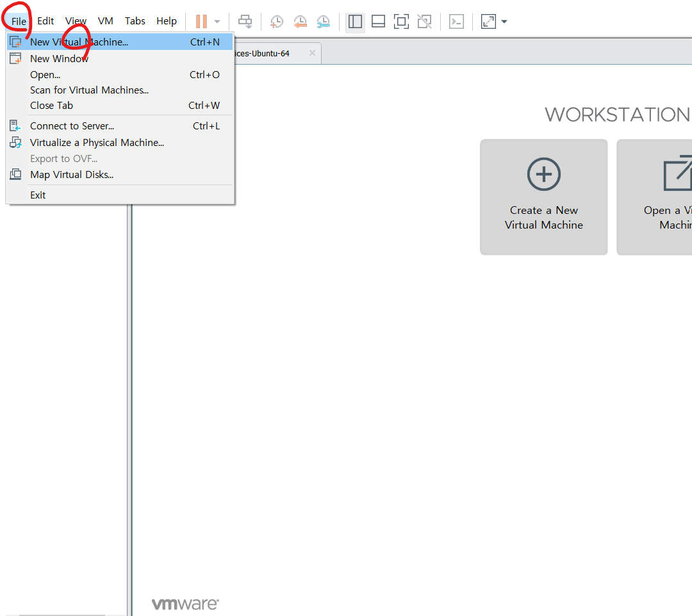
Task: Click the Unity mode toolbar icon
Action: [x=425, y=21]
